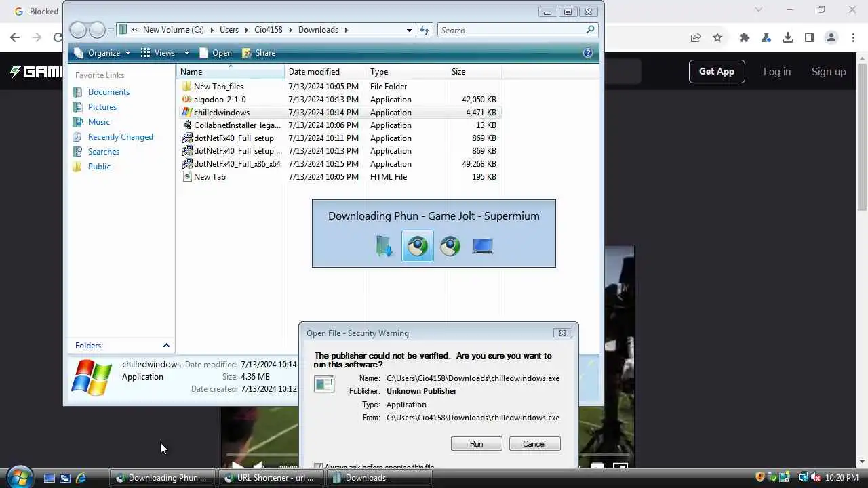Click the Downloads taskbar button
The width and height of the screenshot is (868, 488).
click(x=379, y=478)
